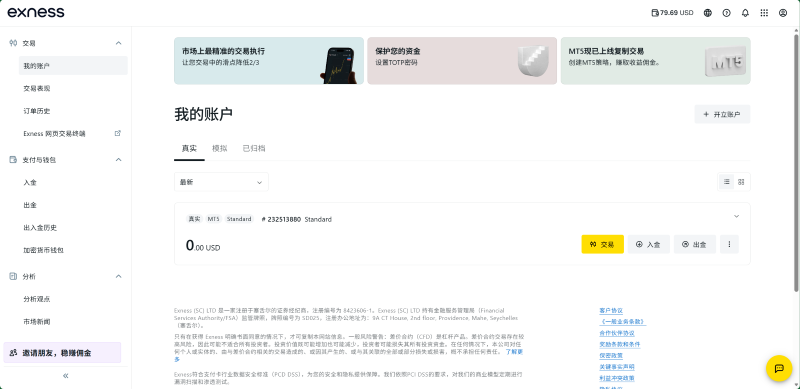
Task: Open the language globe selector
Action: 708,13
